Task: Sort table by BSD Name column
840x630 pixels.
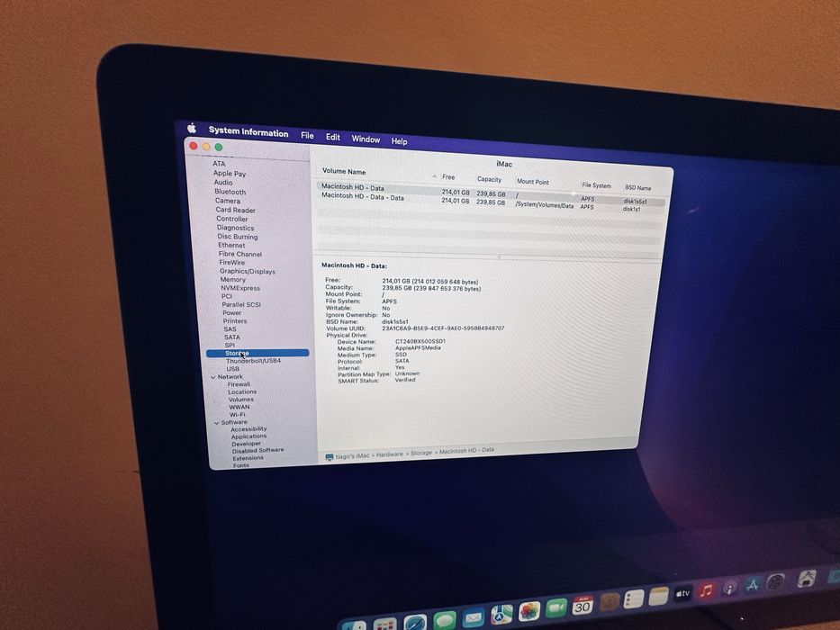Action: 638,188
